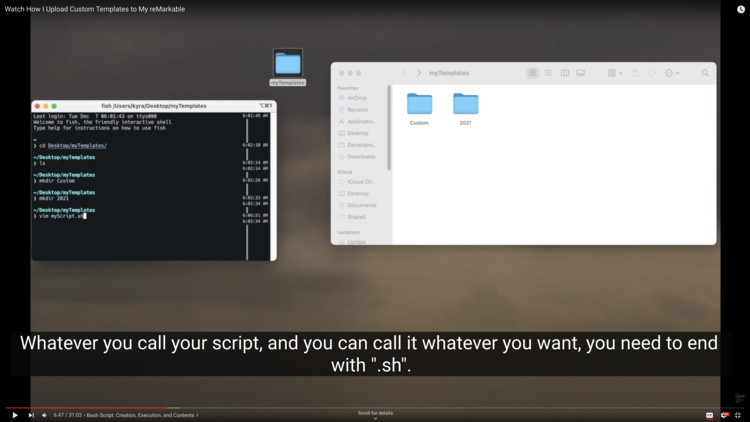This screenshot has width=750, height=422.
Task: Zoom the terminal window with green button
Action: click(54, 106)
